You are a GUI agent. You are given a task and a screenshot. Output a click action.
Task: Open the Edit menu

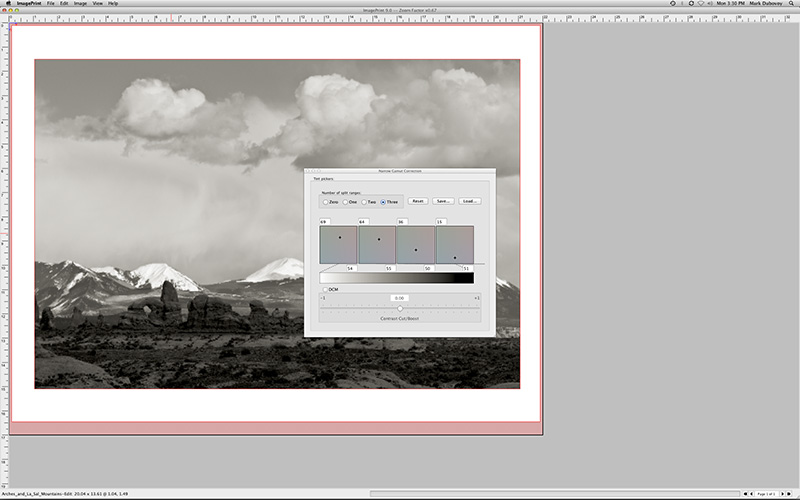click(64, 3)
